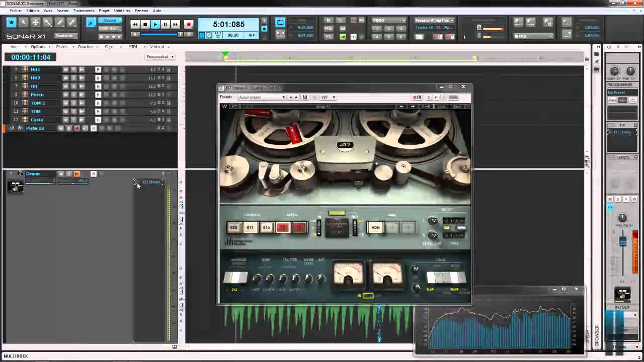Toggle the Loop button in control bar
This screenshot has height=362, width=644.
pos(280,23)
